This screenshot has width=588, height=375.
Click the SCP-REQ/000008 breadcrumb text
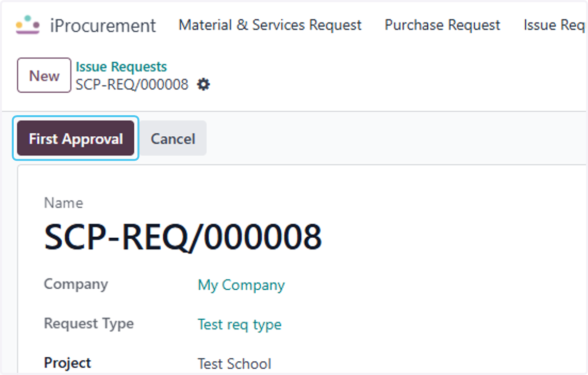pyautogui.click(x=132, y=85)
